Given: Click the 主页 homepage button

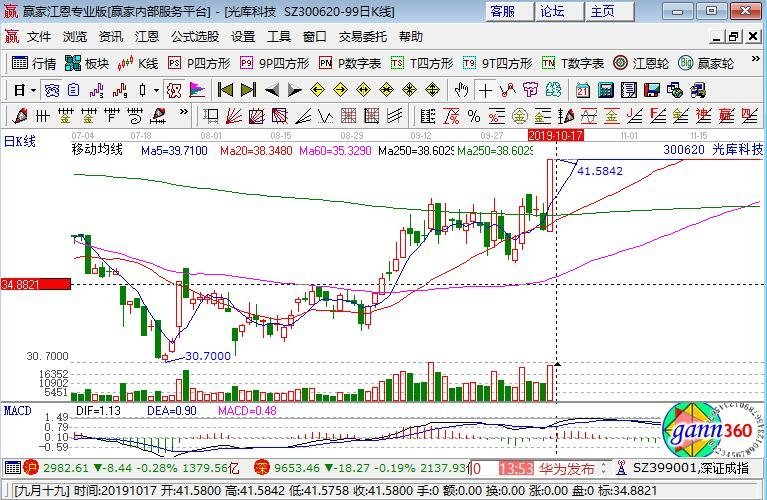Looking at the screenshot, I should pos(609,11).
